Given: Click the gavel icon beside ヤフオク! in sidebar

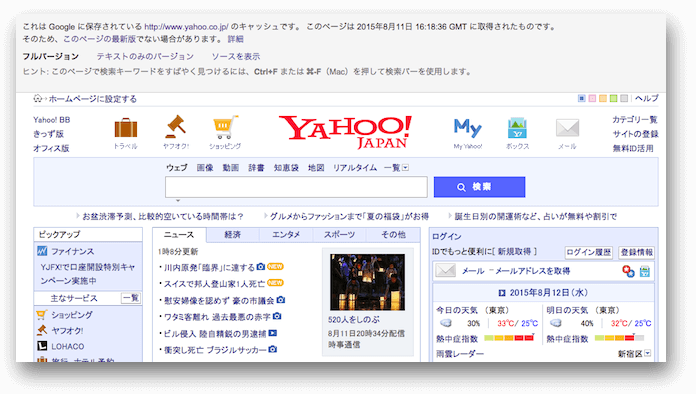Looking at the screenshot, I should (42, 330).
